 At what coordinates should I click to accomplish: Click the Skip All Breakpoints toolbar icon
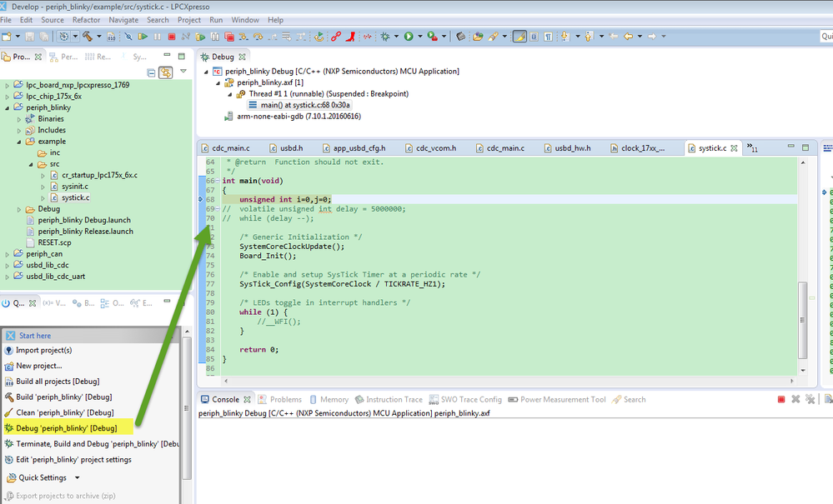pos(128,36)
